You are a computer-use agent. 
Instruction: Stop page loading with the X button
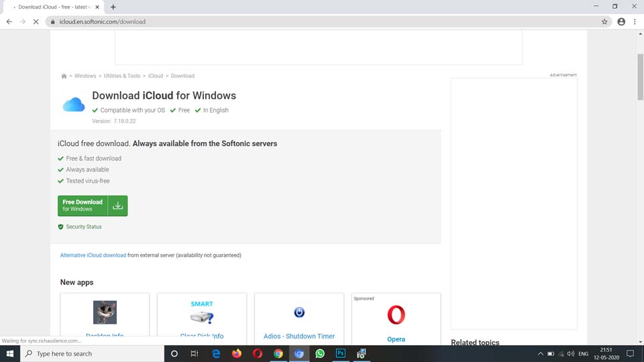pos(36,21)
